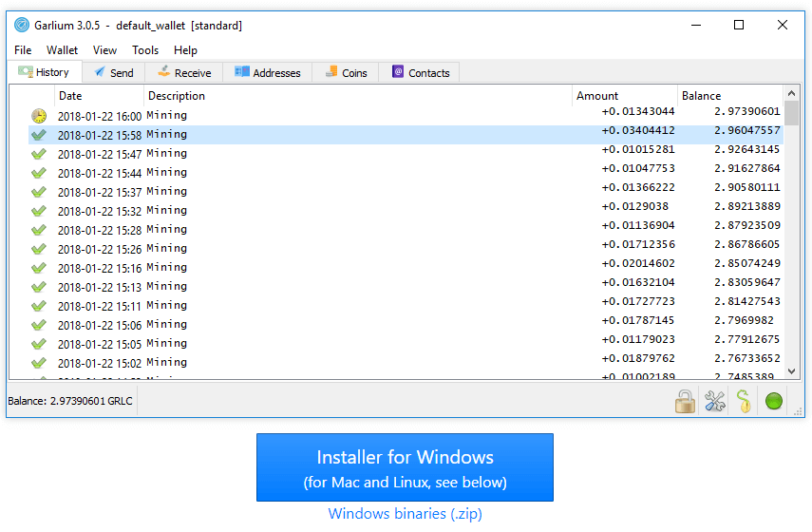812x532 pixels.
Task: Click green checkmark for 15:47 transaction
Action: pyautogui.click(x=38, y=154)
